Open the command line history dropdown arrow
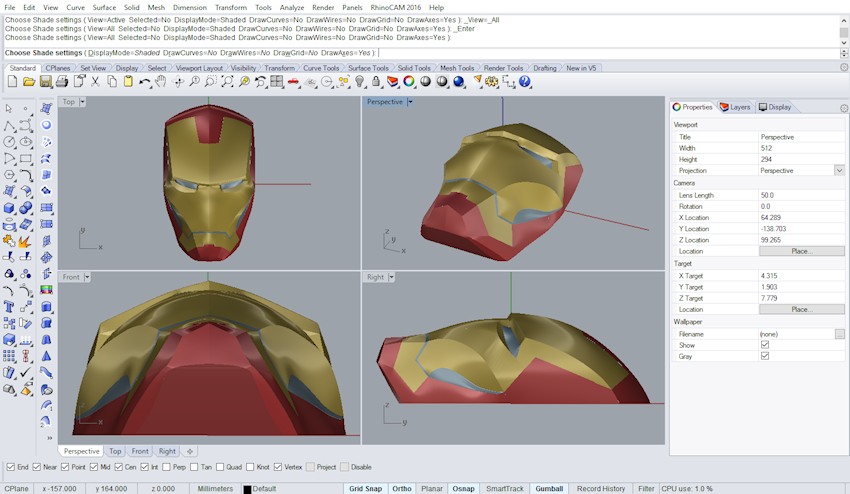Viewport: 850px width, 494px height. [x=843, y=53]
